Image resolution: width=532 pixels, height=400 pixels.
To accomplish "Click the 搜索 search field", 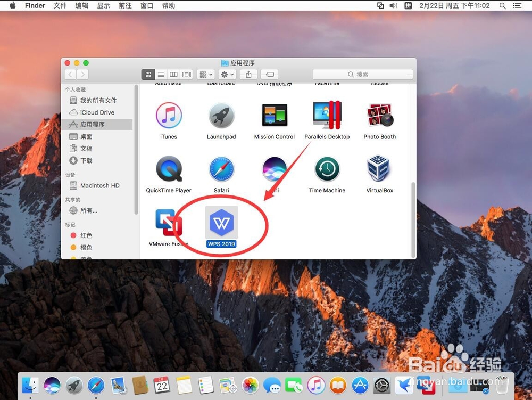I will tap(362, 75).
